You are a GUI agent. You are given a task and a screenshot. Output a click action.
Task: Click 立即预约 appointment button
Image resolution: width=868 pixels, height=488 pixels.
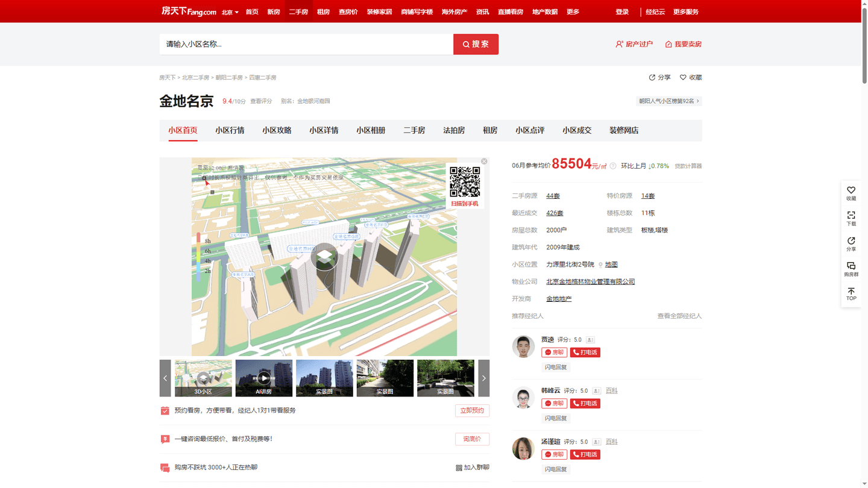(x=472, y=411)
